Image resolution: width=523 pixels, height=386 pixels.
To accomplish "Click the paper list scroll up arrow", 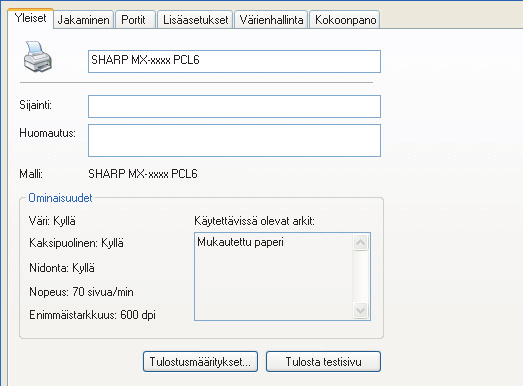I will pos(360,242).
